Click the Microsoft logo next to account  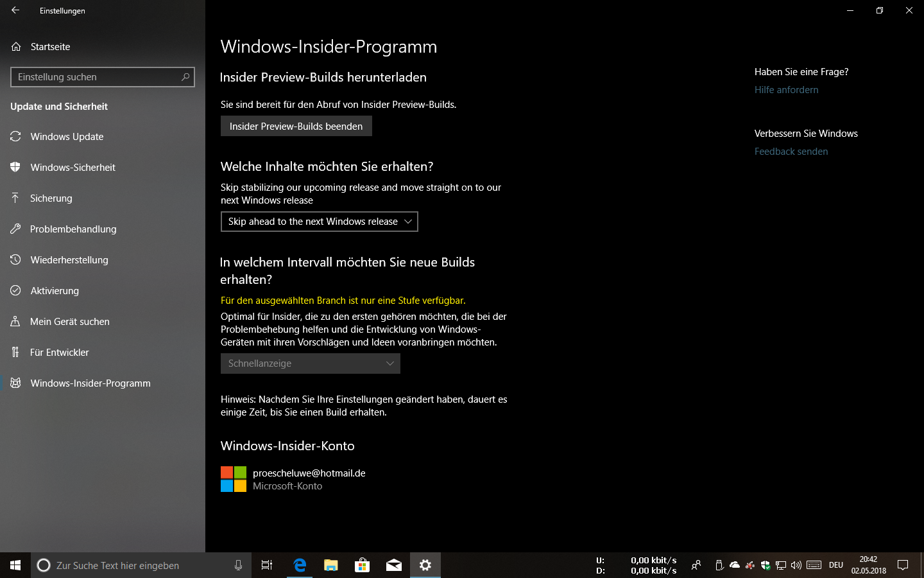pos(234,479)
